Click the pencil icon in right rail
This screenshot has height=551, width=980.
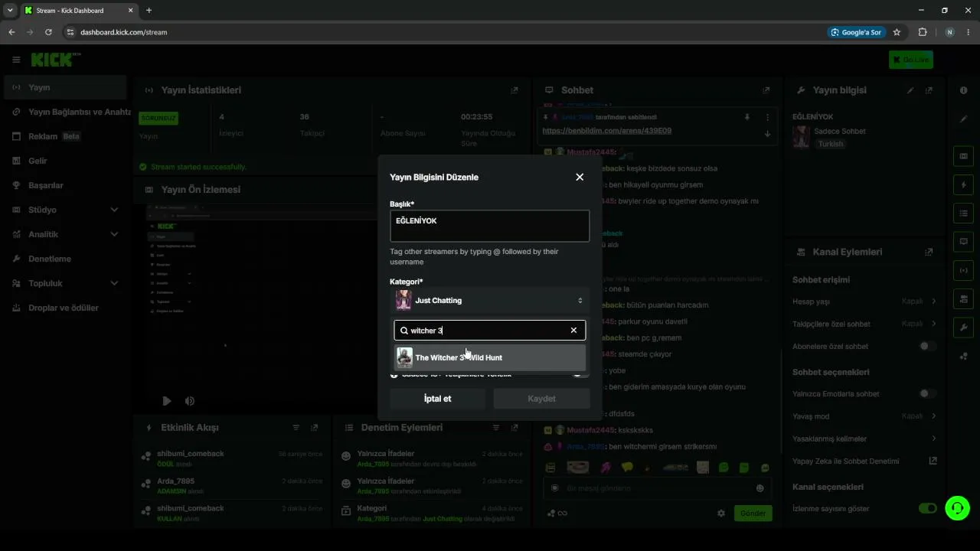click(963, 119)
